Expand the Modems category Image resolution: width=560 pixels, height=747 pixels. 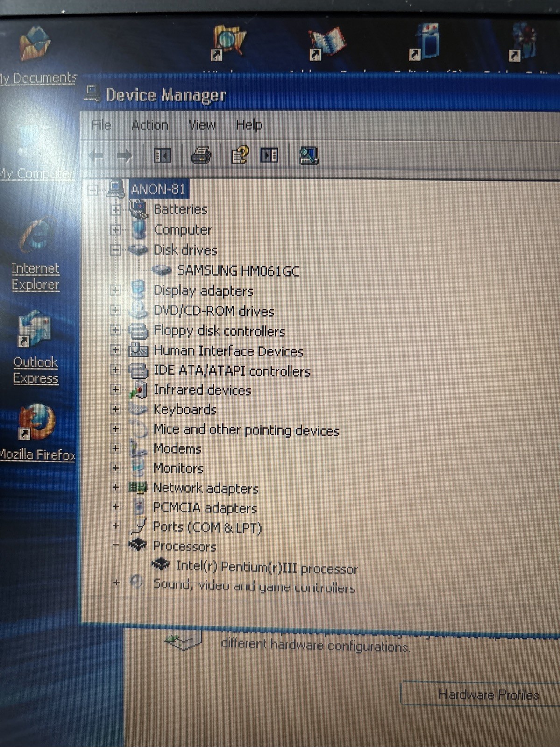(115, 448)
